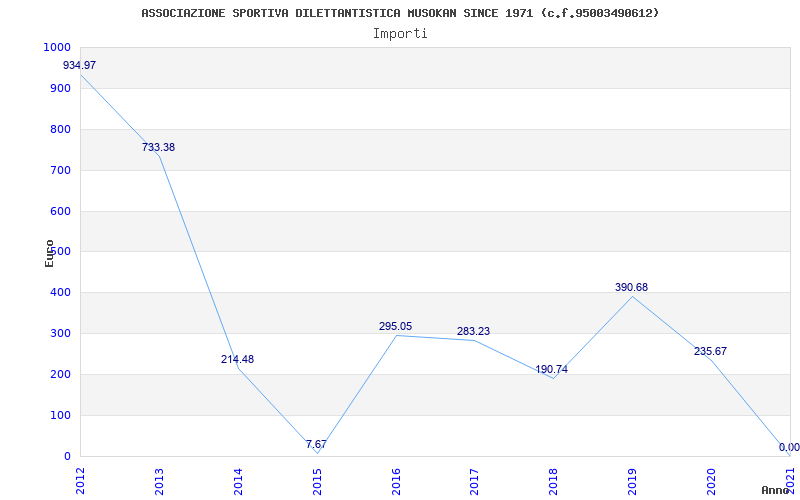Click the 900 y-axis tick label
800x500 pixels.
click(60, 88)
